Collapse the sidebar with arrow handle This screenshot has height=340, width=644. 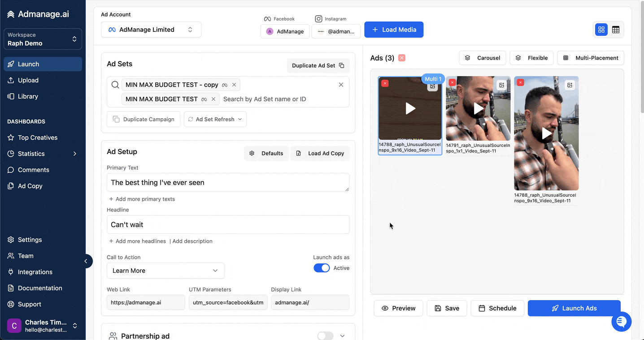[x=86, y=261]
